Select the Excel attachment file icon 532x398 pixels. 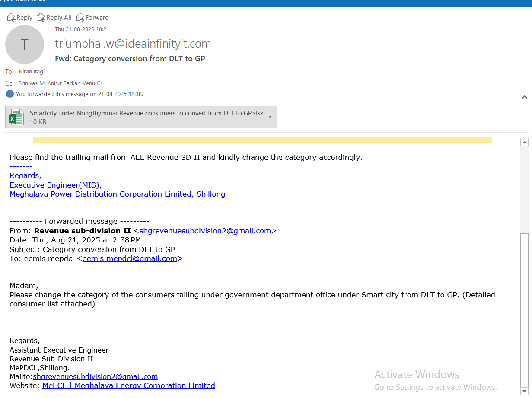pos(16,117)
